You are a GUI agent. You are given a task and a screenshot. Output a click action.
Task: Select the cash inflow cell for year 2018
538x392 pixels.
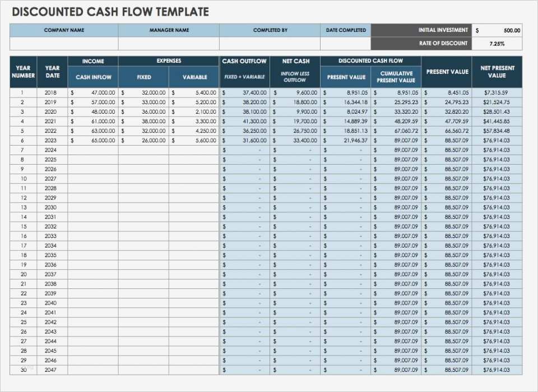(93, 92)
